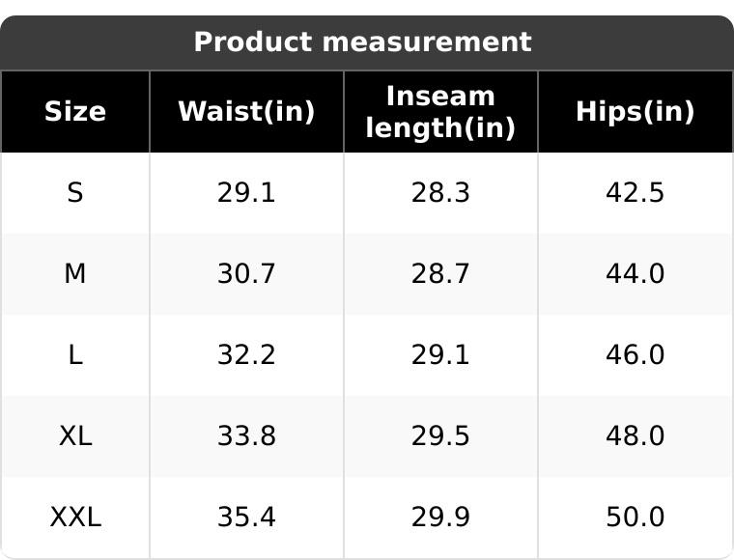Select the L size row label
This screenshot has width=734, height=560.
click(75, 355)
